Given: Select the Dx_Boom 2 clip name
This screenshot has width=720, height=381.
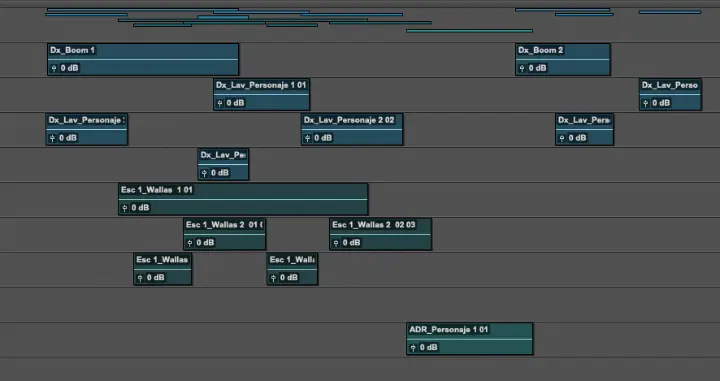Looking at the screenshot, I should tap(540, 50).
